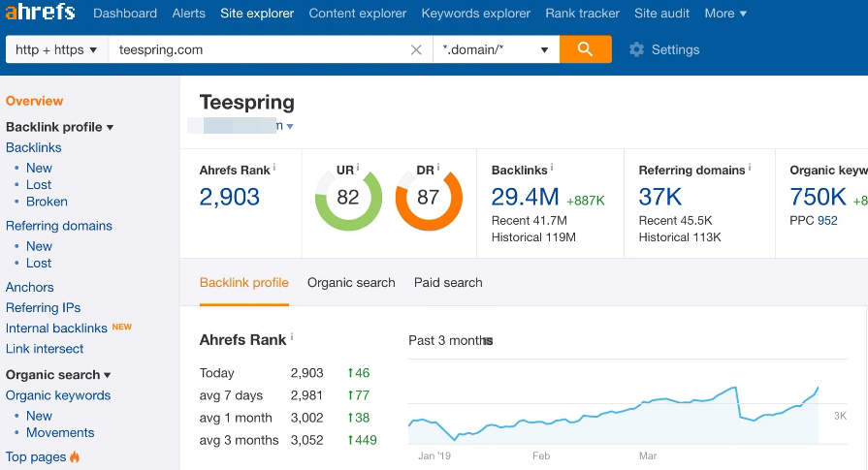The image size is (868, 470).
Task: Click info icon next to Backlinks metric
Action: (552, 167)
